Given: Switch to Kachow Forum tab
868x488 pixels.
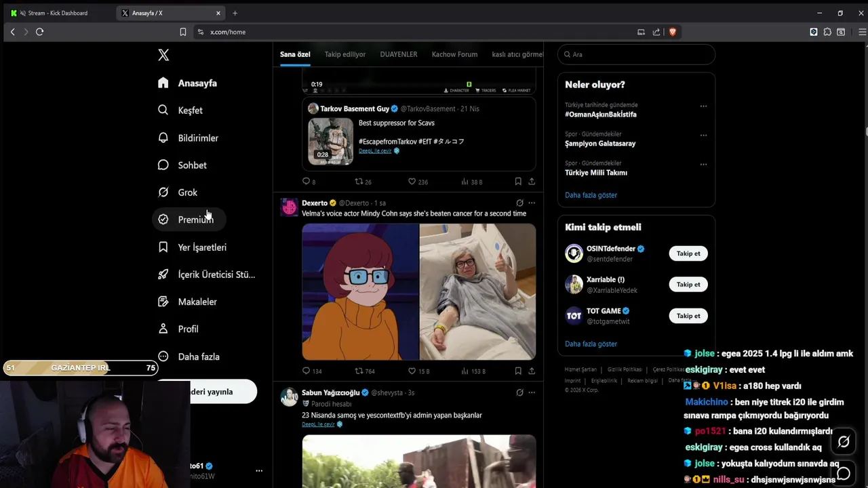Looking at the screenshot, I should click(454, 54).
